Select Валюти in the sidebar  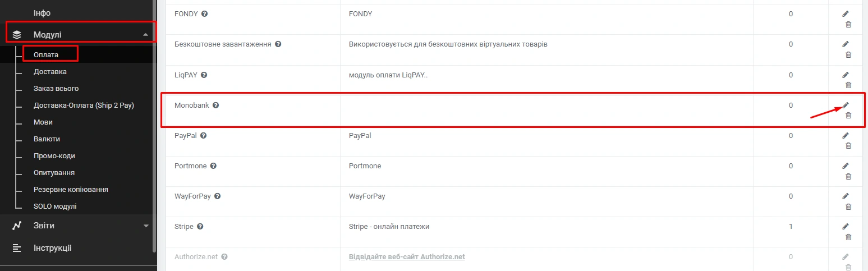pyautogui.click(x=47, y=139)
